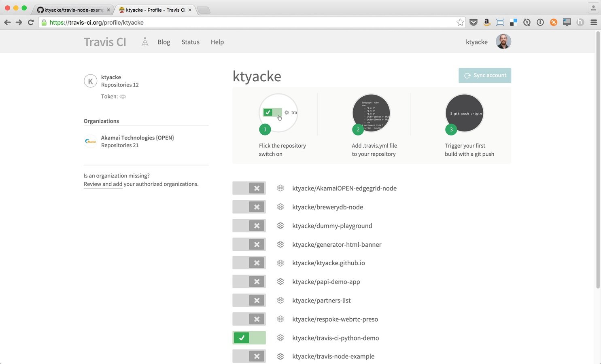601x364 pixels.
Task: Bookmark page with the star icon
Action: click(460, 22)
